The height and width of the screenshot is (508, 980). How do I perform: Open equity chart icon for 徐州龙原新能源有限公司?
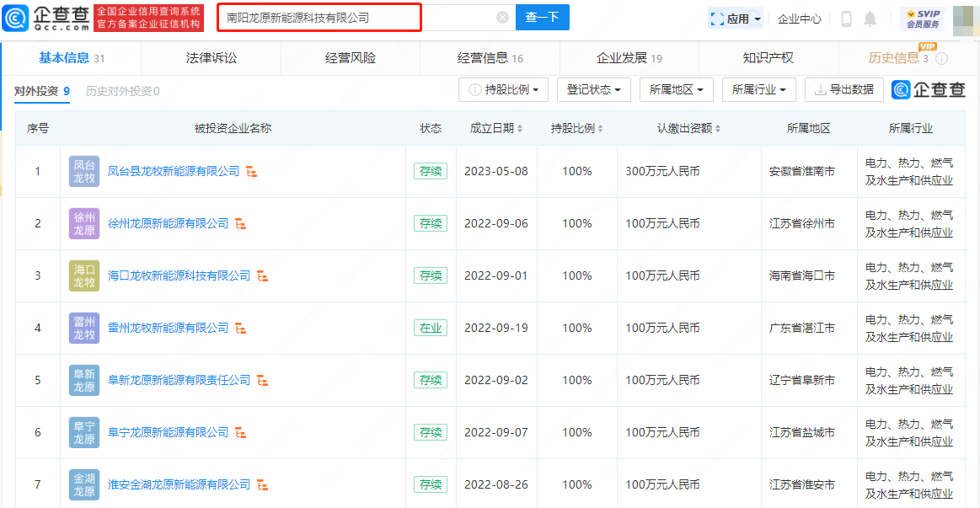point(241,224)
